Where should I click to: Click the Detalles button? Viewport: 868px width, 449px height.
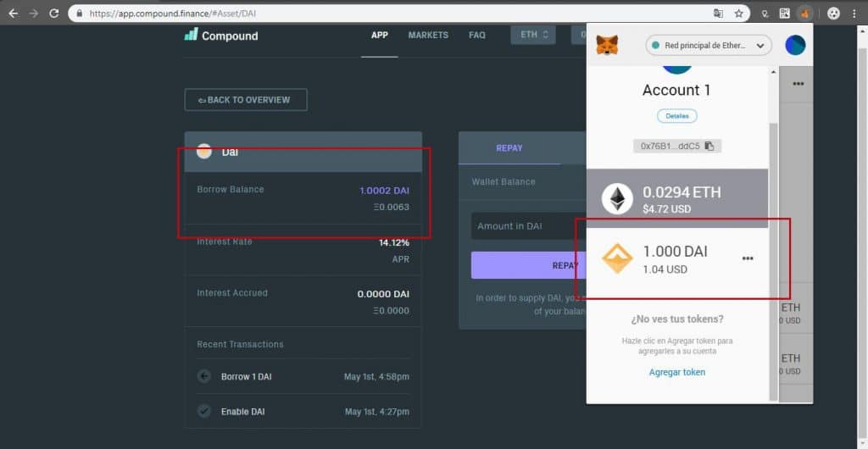click(x=677, y=116)
